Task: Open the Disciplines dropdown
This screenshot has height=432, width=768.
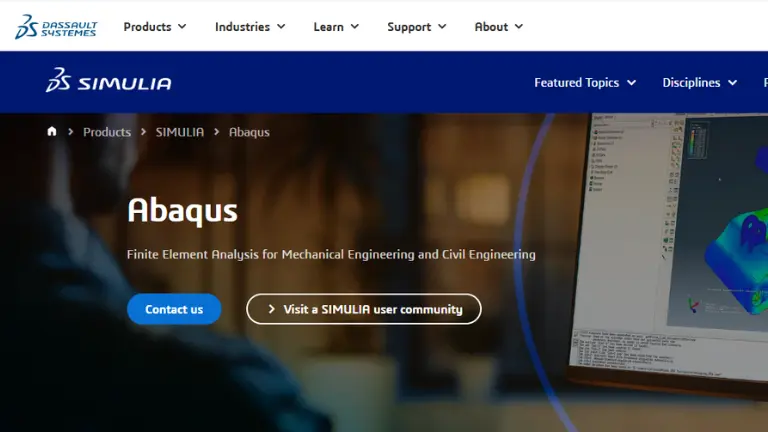Action: pyautogui.click(x=699, y=83)
